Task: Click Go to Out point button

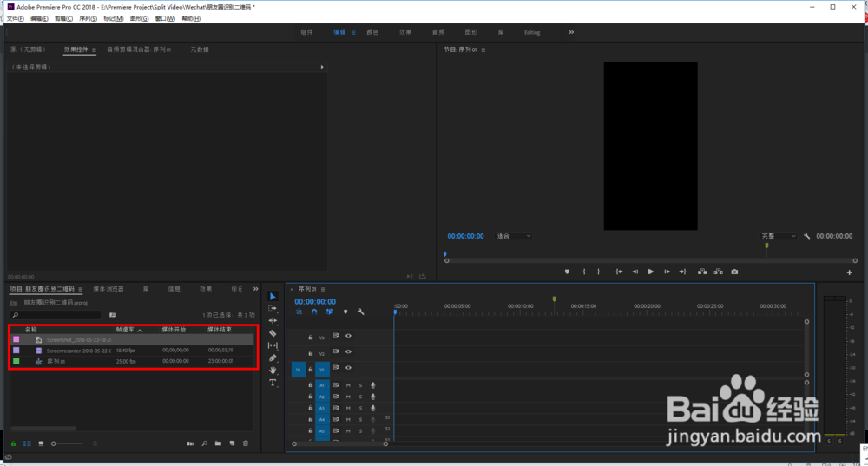Action: coord(682,272)
